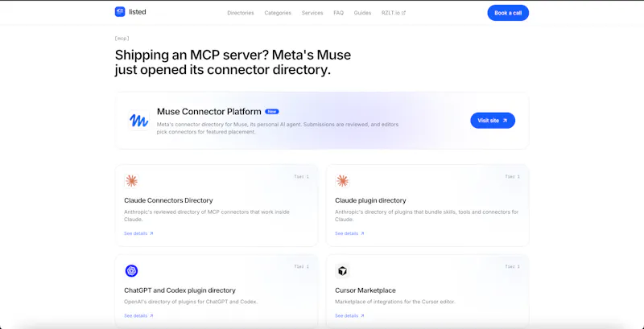Click the Tier 1 label on Claude plugin card
Image resolution: width=644 pixels, height=329 pixels.
(512, 177)
